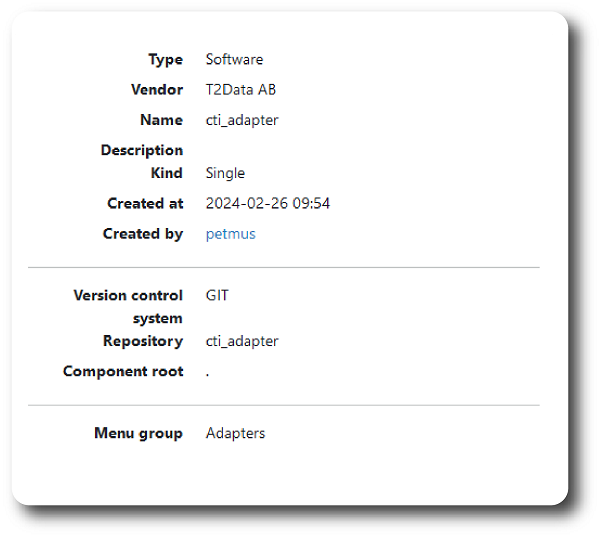This screenshot has height=537, width=600.
Task: Click the Software type value
Action: 234,60
